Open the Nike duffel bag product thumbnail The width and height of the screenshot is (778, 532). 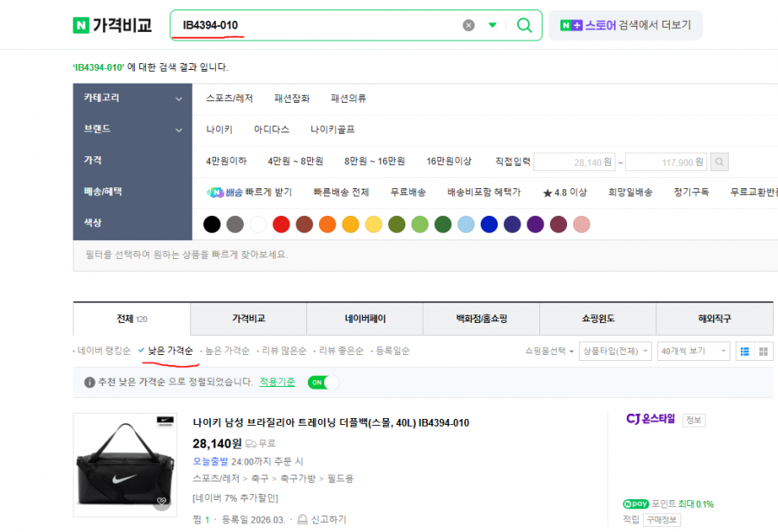(x=125, y=465)
